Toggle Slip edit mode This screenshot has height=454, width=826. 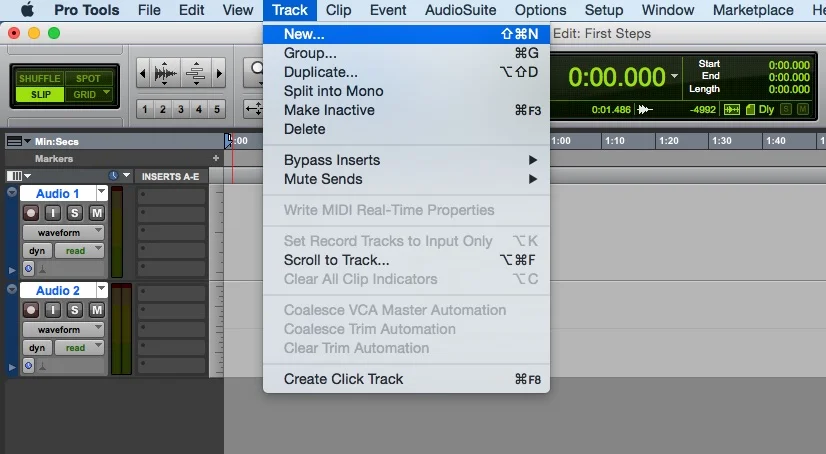(x=40, y=94)
